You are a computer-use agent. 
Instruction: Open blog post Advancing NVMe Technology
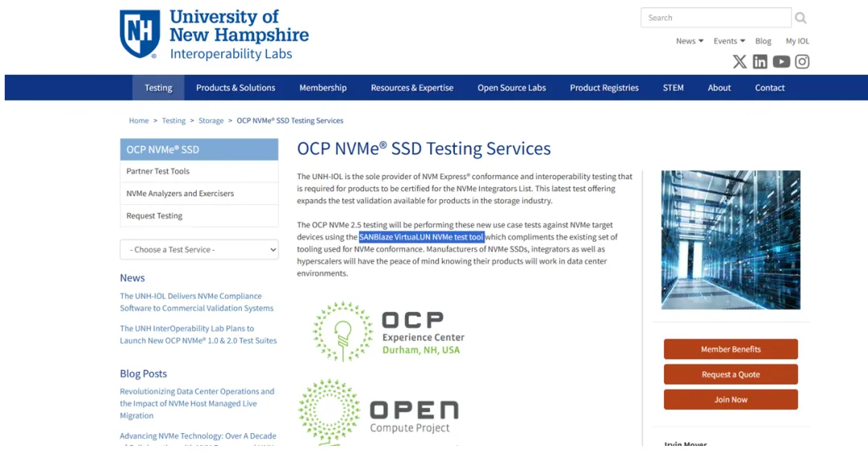(x=198, y=437)
